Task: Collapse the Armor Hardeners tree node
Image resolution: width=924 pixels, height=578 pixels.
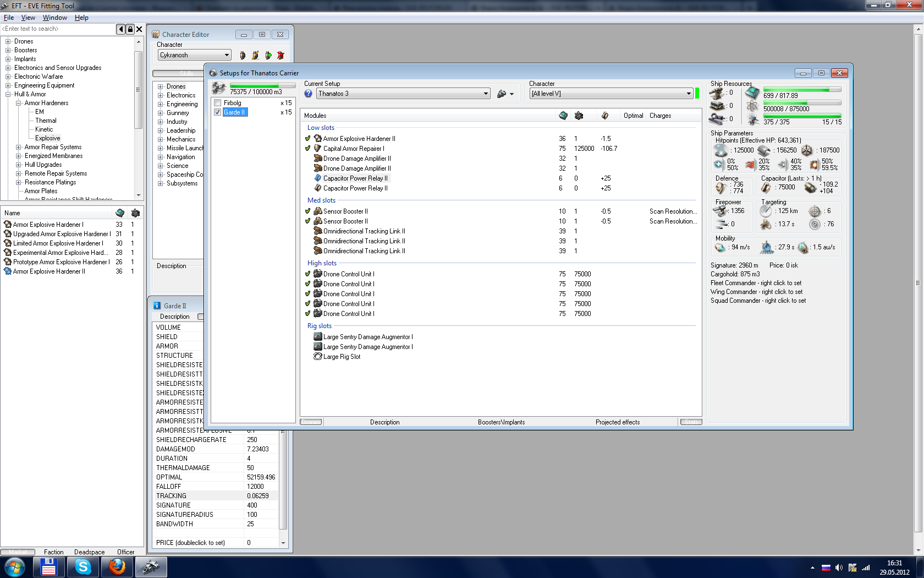Action: pos(19,103)
